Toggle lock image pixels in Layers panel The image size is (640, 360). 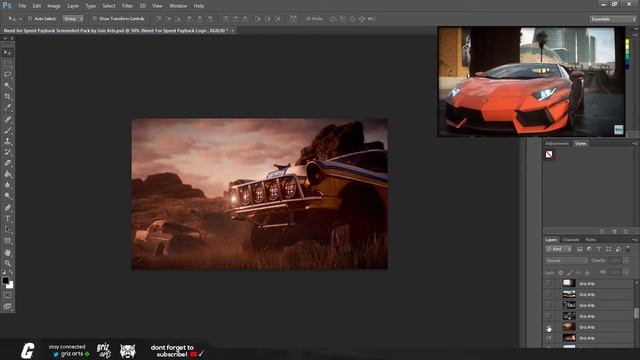click(x=569, y=272)
